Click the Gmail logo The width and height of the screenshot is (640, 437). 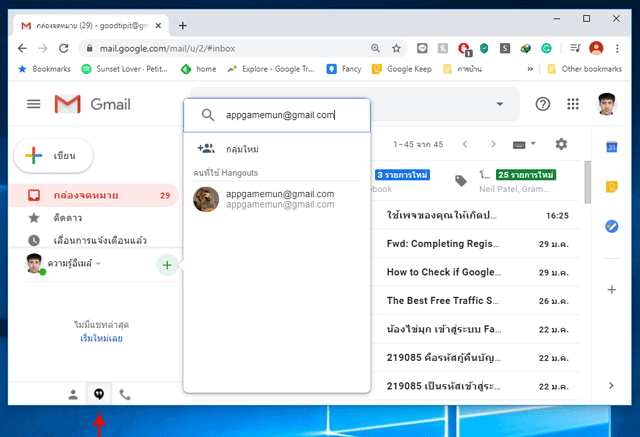(x=93, y=104)
